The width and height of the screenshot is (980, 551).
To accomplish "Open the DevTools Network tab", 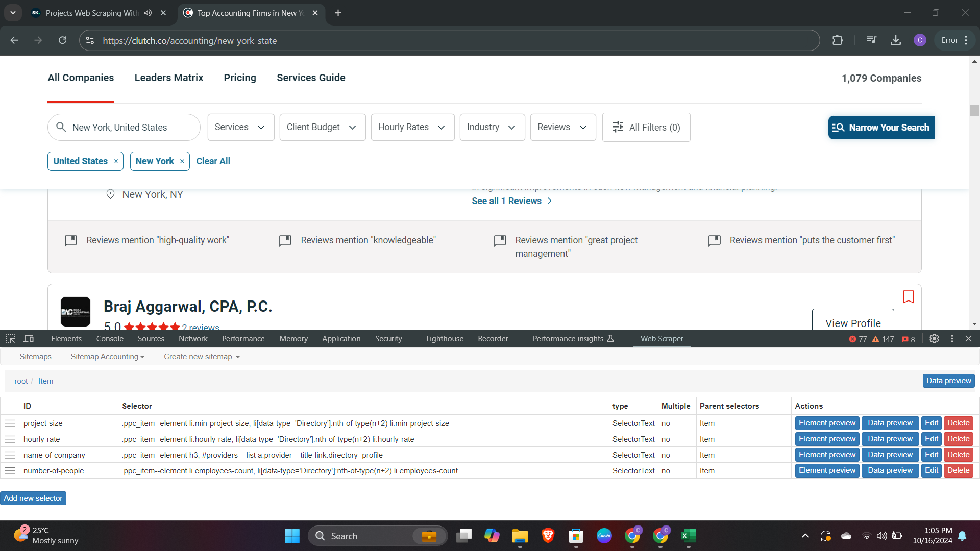I will 193,339.
